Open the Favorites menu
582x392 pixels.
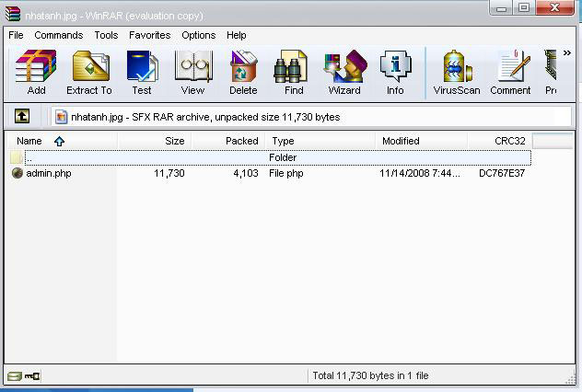coord(150,35)
